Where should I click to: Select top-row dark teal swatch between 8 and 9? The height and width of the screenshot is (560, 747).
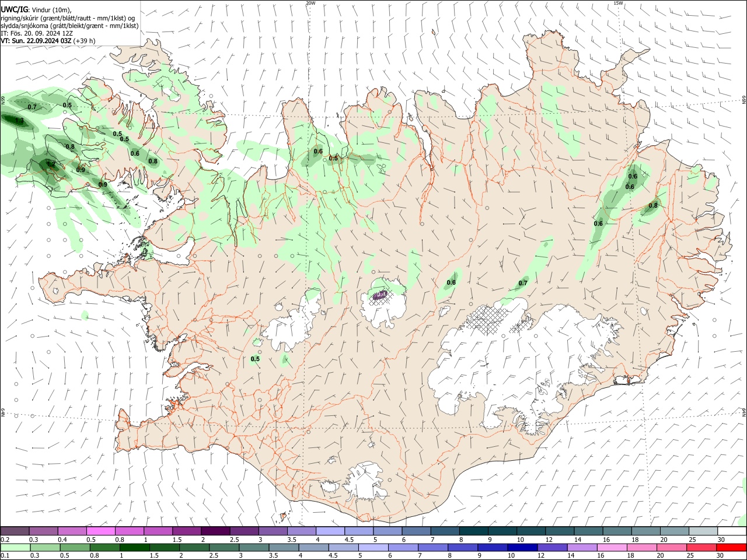474,531
